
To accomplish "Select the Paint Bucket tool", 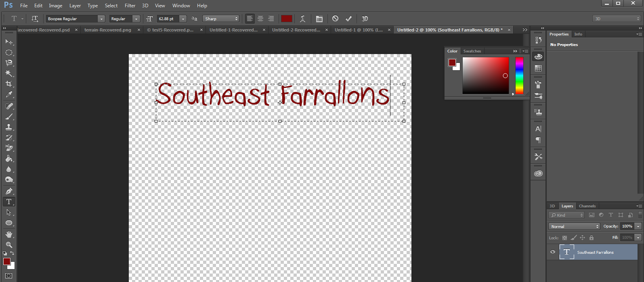I will [9, 159].
